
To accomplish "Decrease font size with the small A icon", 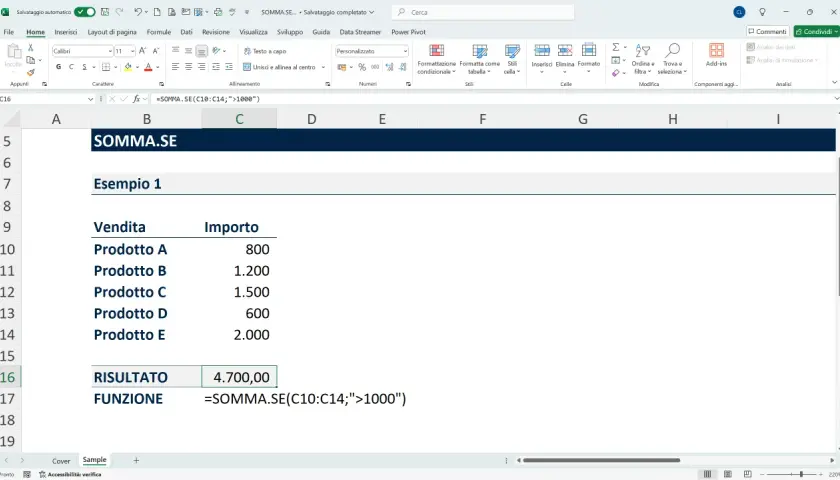I will [155, 51].
